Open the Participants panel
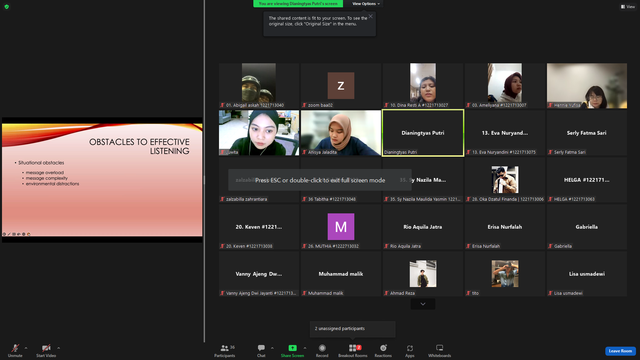 [x=225, y=350]
